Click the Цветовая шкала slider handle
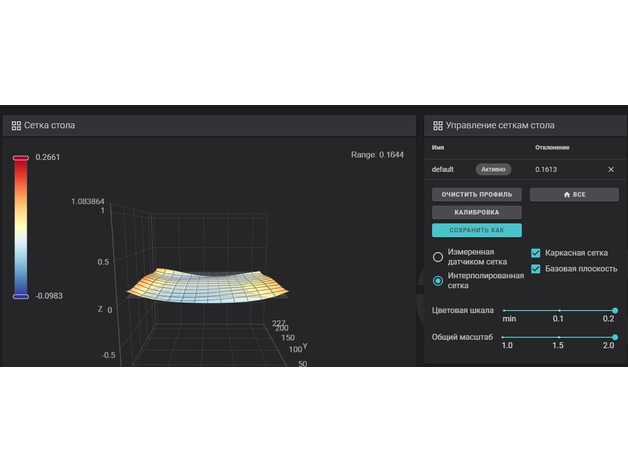Screen dimensions: 628x472 coord(614,310)
